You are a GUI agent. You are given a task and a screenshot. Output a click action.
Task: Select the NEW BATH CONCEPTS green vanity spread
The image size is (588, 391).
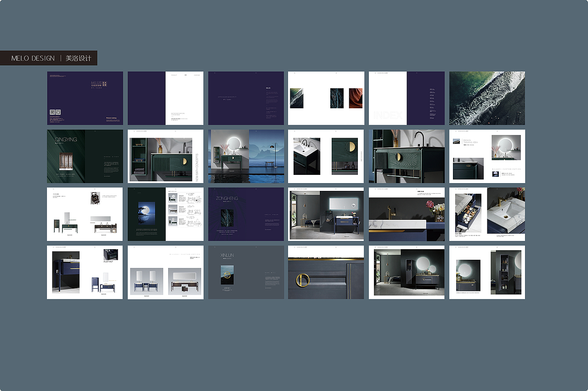(165, 156)
